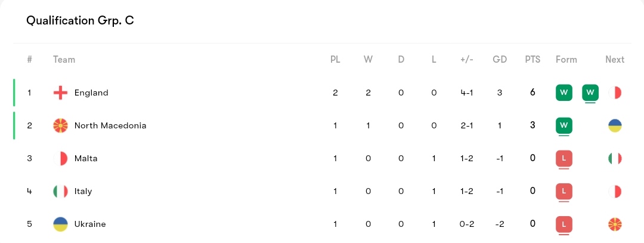The image size is (644, 243).
Task: Click the England flag icon in Team column
Action: point(60,93)
